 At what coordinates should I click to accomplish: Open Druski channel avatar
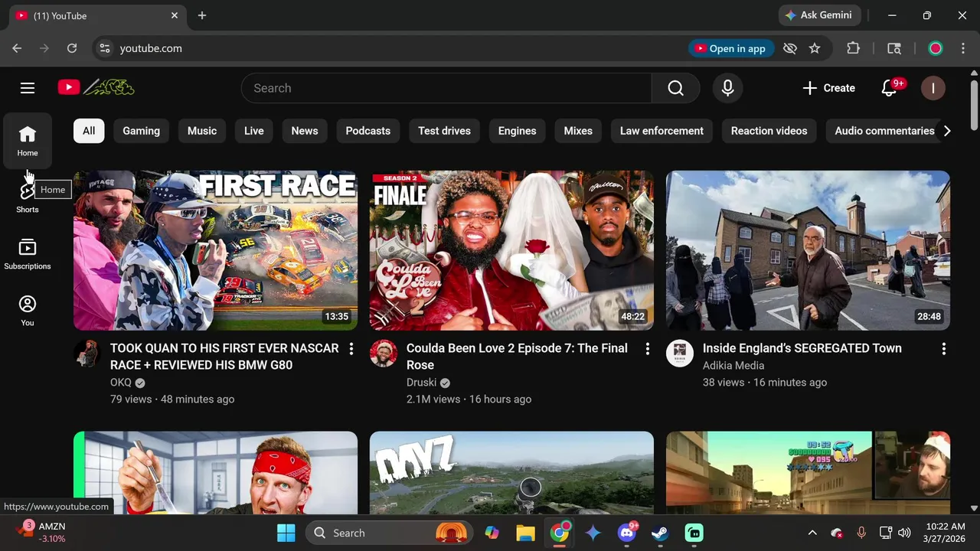click(384, 354)
